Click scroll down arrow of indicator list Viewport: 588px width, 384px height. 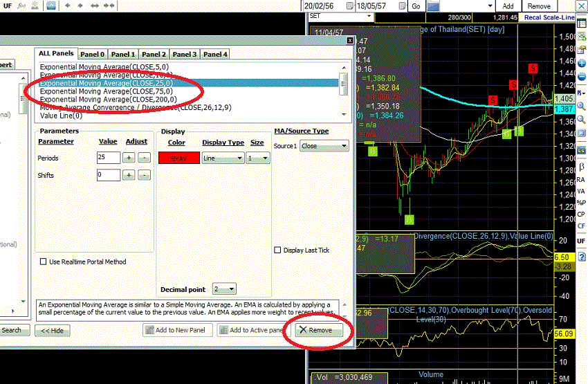[344, 114]
